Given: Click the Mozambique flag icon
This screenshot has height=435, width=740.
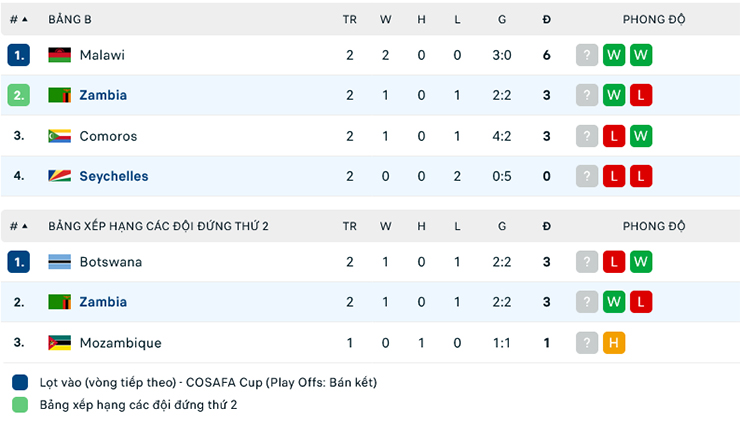Looking at the screenshot, I should click(x=59, y=343).
